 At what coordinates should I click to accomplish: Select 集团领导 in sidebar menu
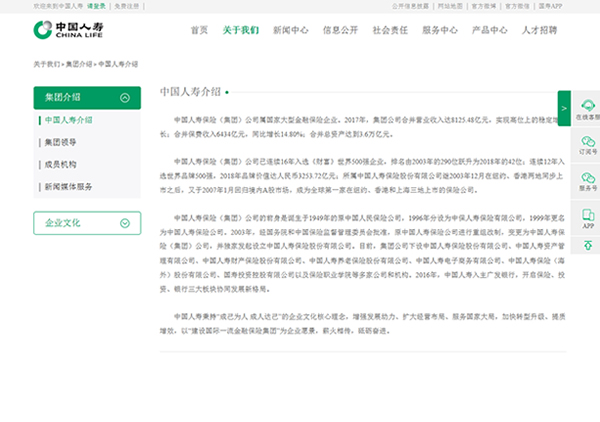click(x=60, y=142)
